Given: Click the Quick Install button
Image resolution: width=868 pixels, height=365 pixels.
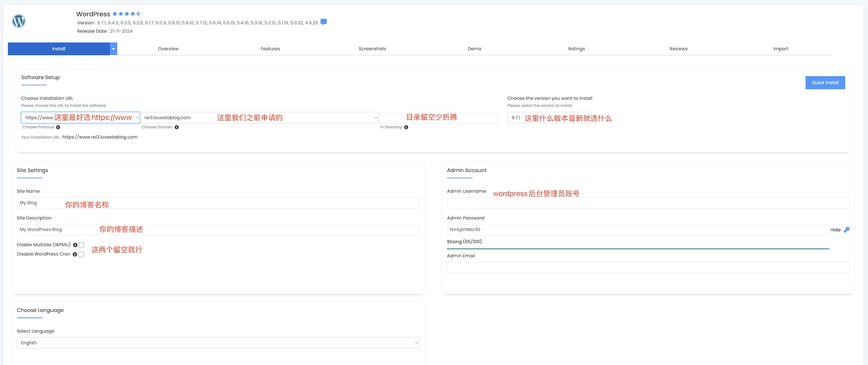Looking at the screenshot, I should 825,82.
